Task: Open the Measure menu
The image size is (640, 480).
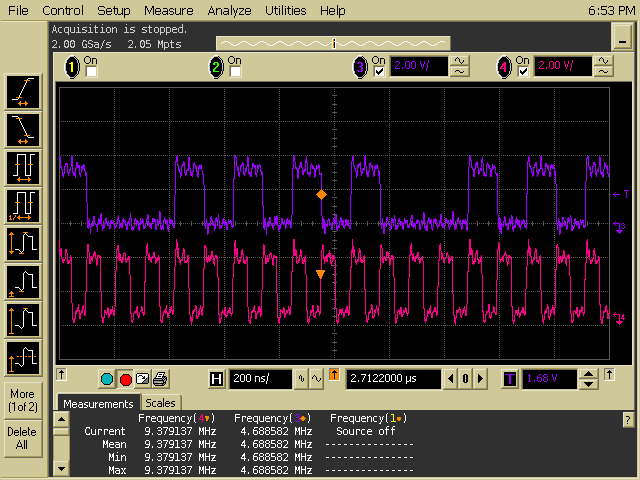Action: point(169,10)
